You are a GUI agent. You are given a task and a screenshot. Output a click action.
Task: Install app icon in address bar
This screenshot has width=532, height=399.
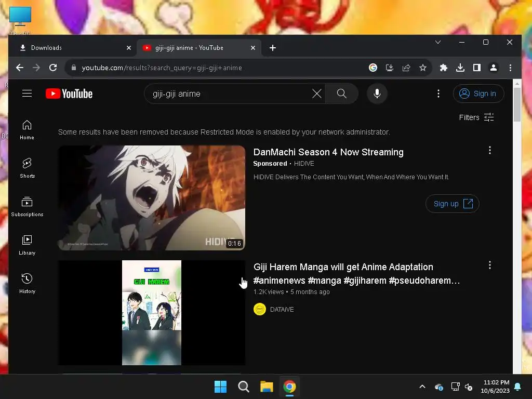click(390, 68)
